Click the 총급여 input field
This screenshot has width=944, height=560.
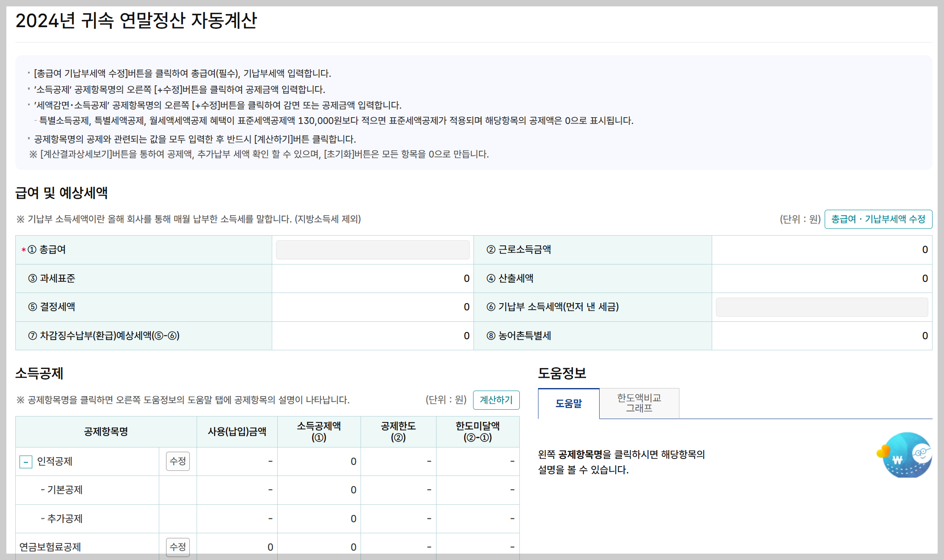click(372, 250)
